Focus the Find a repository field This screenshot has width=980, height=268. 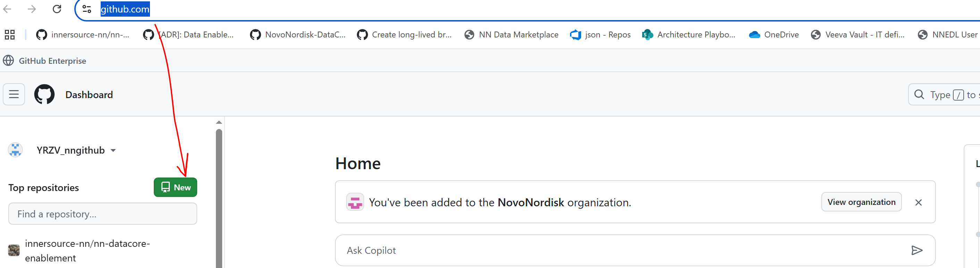pos(103,214)
